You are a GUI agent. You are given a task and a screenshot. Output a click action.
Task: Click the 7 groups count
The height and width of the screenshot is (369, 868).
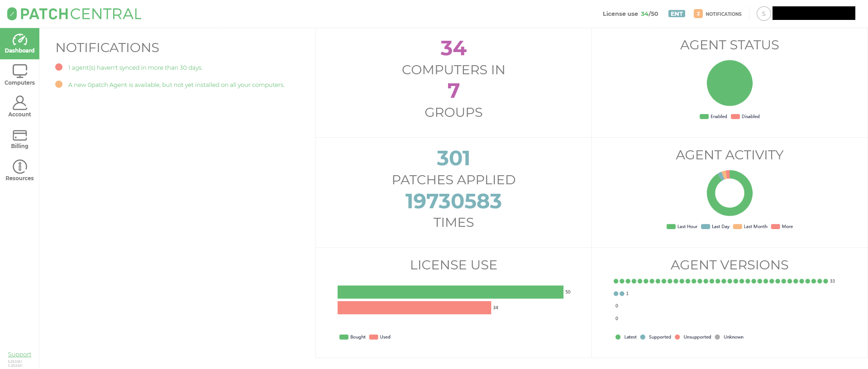coord(453,91)
